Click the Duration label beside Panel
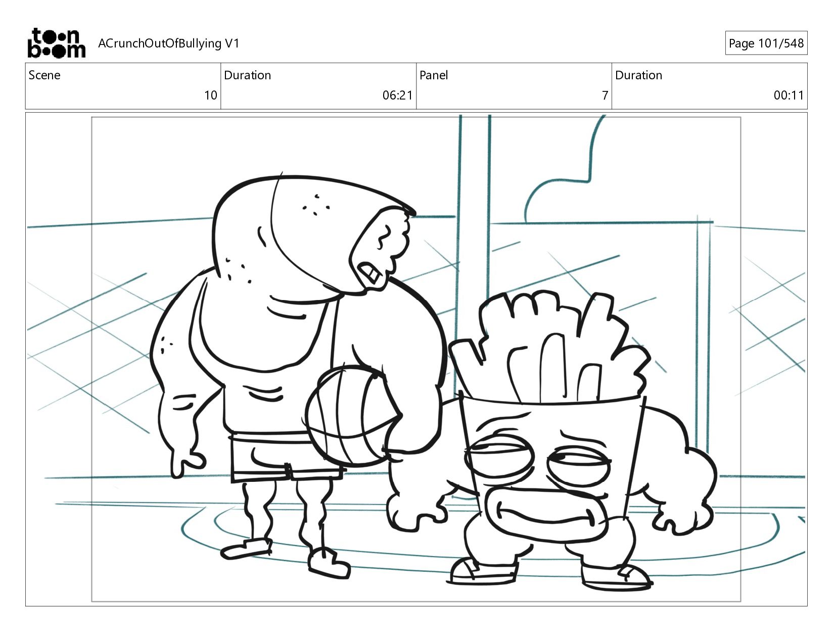This screenshot has height=644, width=834. [x=638, y=75]
